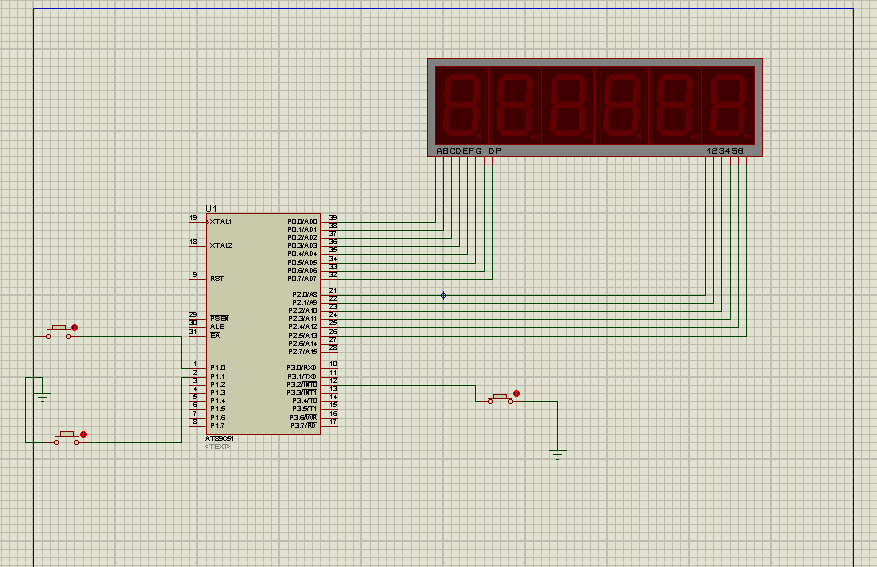The height and width of the screenshot is (567, 877).
Task: Select the ground symbol below the INT0 push button
Action: pos(558,454)
